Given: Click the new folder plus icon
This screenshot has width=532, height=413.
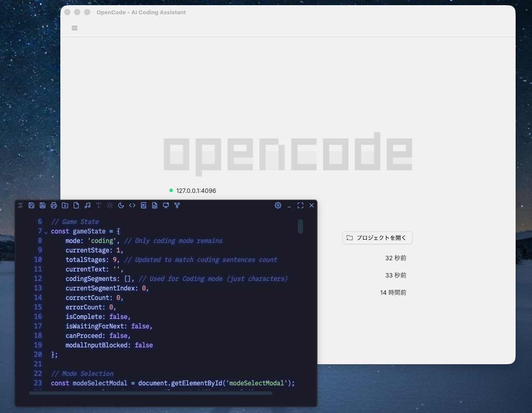Looking at the screenshot, I should click(x=65, y=205).
